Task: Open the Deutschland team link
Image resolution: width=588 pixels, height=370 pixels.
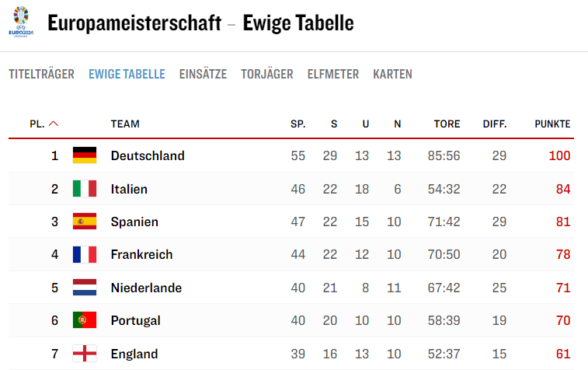Action: point(148,155)
